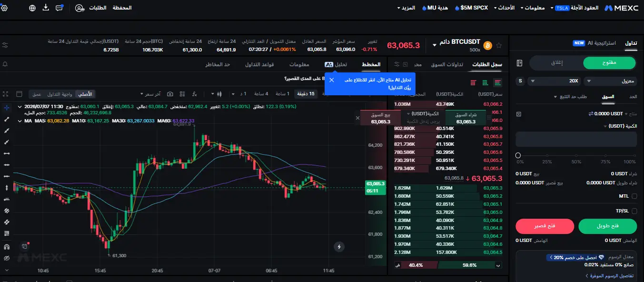Select the crosshair cursor tool

click(7, 108)
